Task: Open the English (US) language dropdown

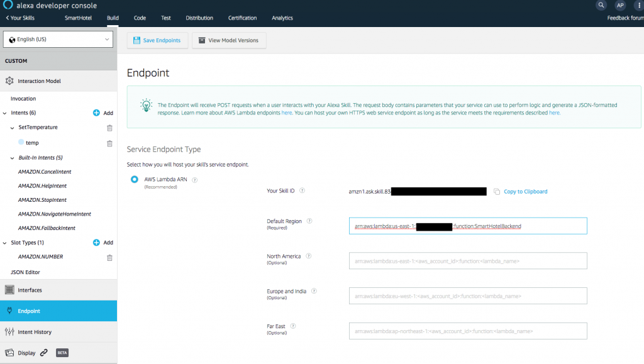Action: click(58, 38)
